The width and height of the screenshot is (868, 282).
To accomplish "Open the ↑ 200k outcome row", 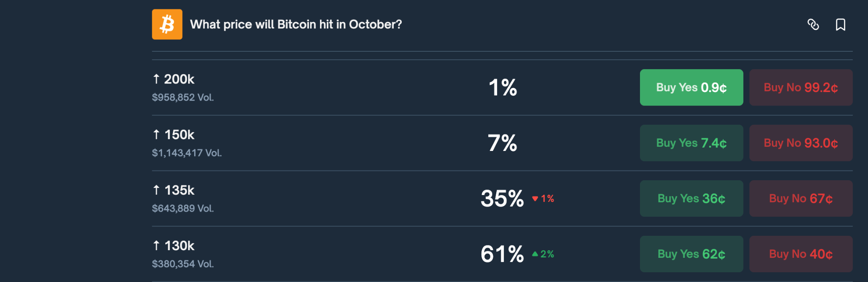I will pyautogui.click(x=179, y=79).
